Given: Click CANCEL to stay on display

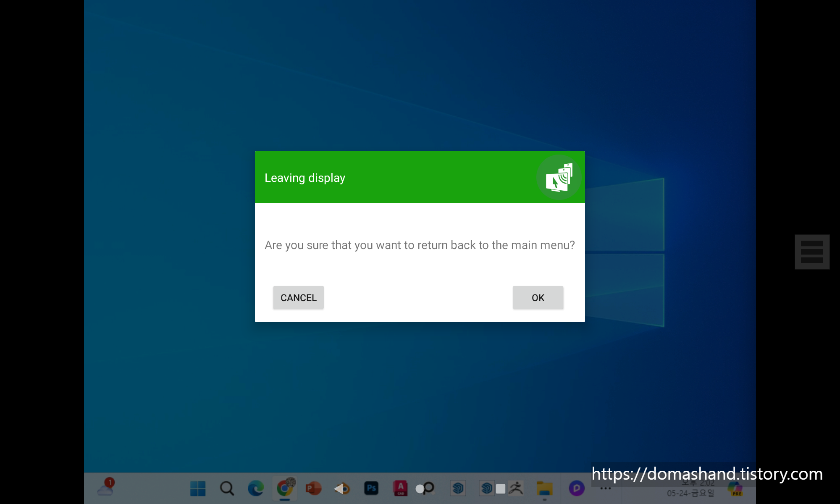Looking at the screenshot, I should click(298, 297).
